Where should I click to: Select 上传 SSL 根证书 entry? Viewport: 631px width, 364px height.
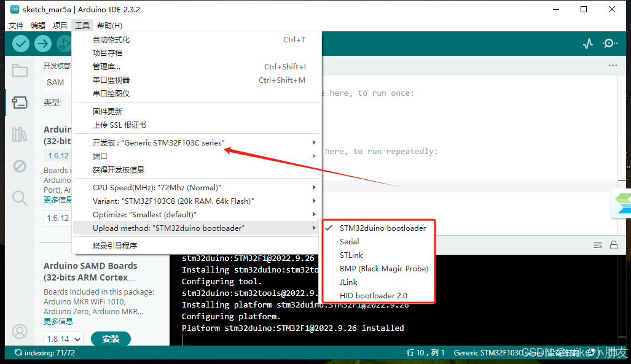197,125
